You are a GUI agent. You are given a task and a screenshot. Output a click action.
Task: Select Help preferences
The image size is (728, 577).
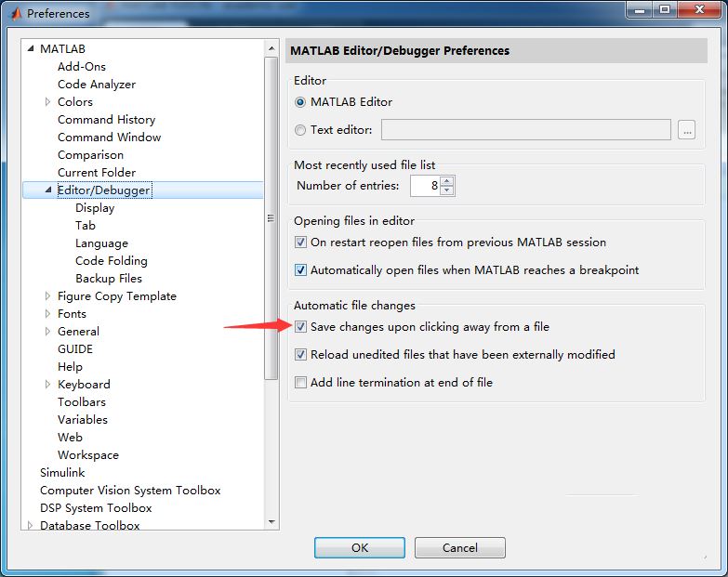(70, 366)
